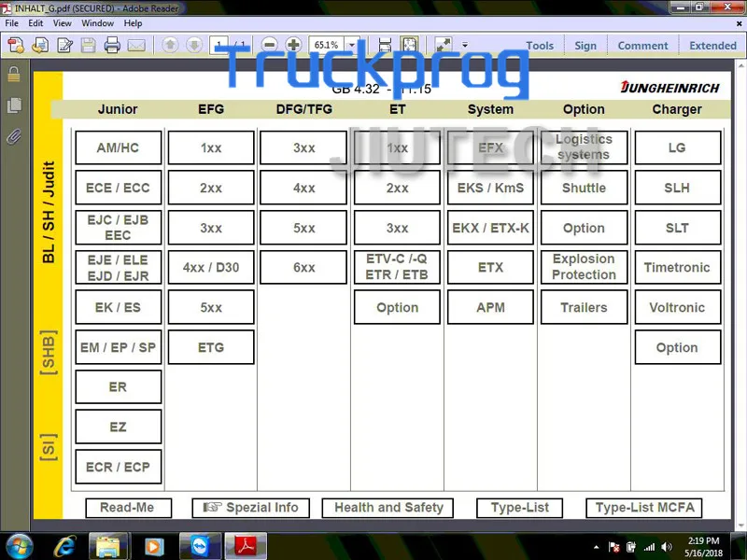Open the page thumbnails panel icon
The width and height of the screenshot is (747, 560).
tap(14, 105)
